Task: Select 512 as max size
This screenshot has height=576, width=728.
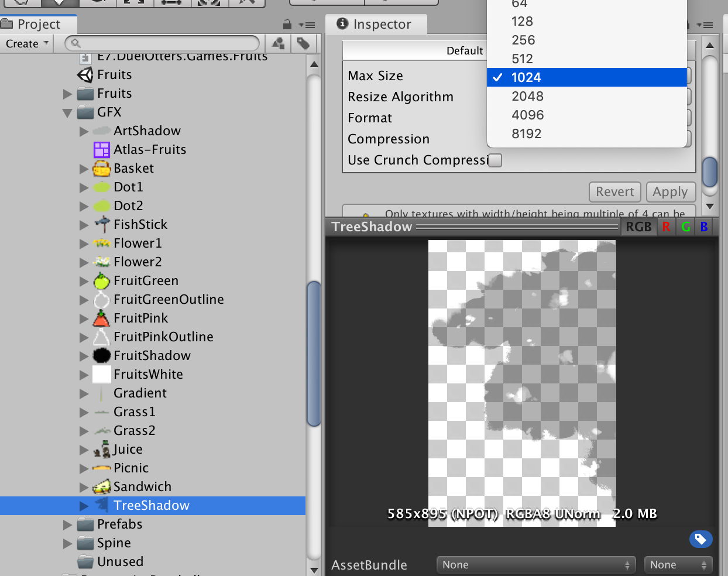Action: click(587, 59)
